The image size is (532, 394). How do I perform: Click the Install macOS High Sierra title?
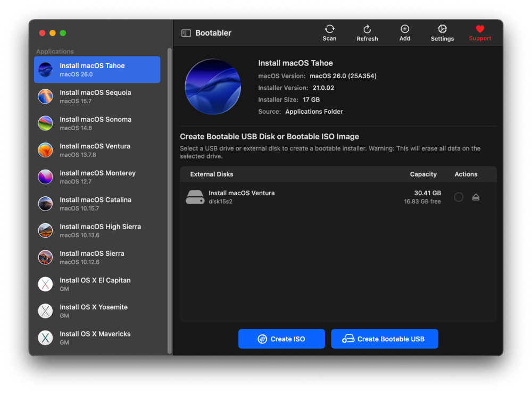point(101,227)
